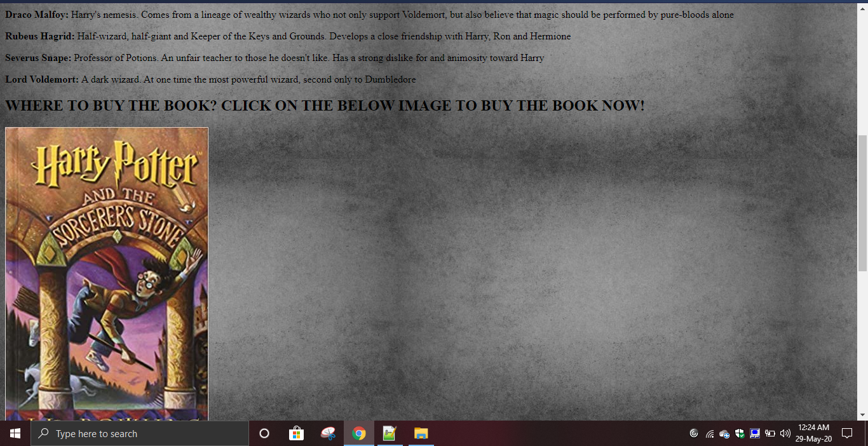868x446 pixels.
Task: Open File Explorer from the taskbar
Action: coord(420,433)
